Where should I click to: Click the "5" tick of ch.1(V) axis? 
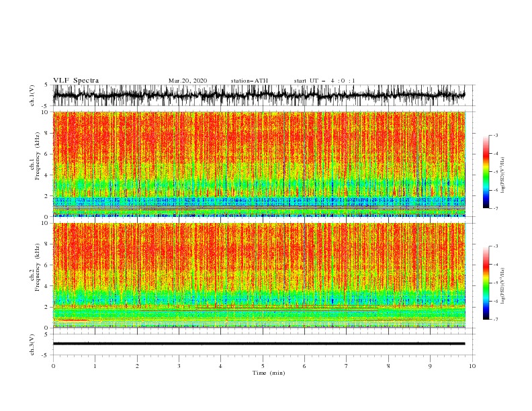(x=46, y=85)
